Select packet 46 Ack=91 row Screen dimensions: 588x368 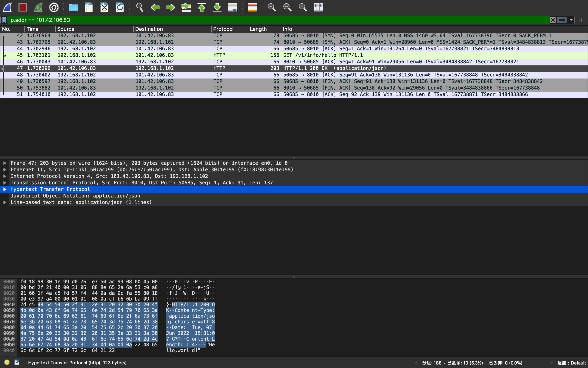(294, 62)
